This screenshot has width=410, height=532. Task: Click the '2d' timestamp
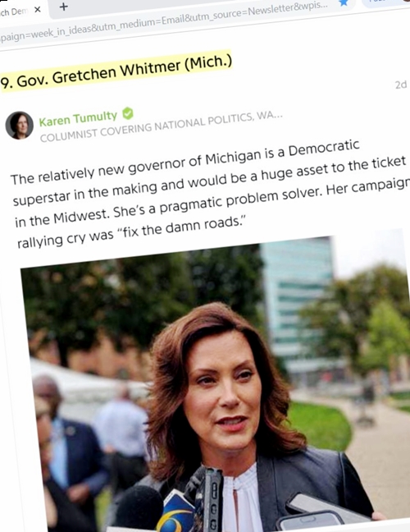401,85
